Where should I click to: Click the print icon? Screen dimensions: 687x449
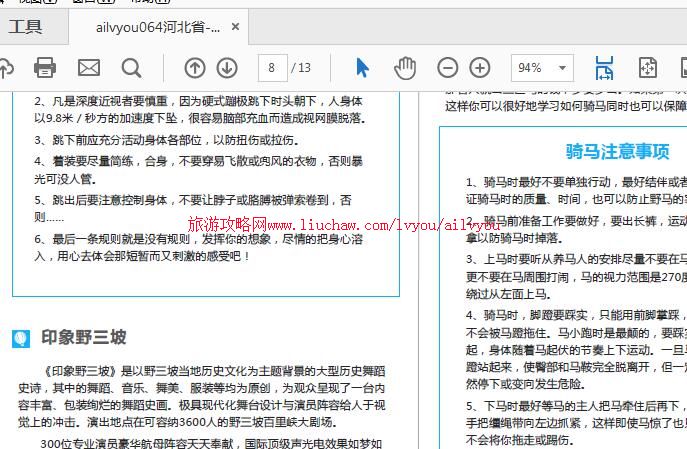45,68
